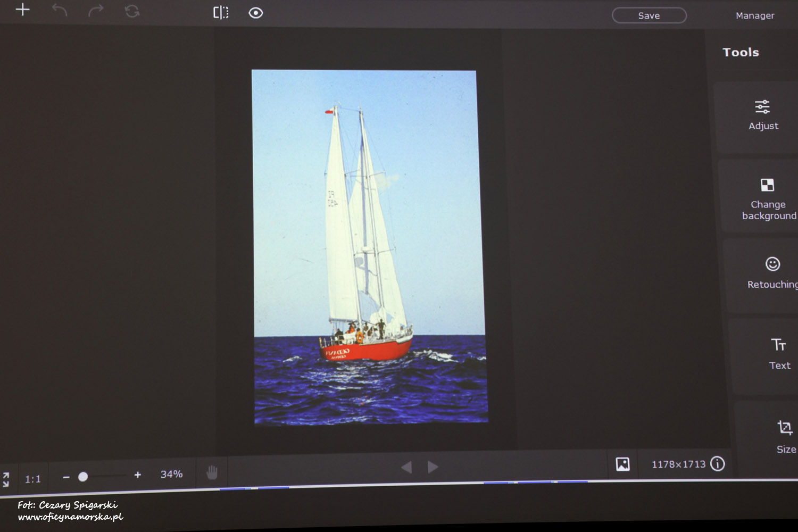Toggle the eye preview of original
The width and height of the screenshot is (798, 532).
pos(256,13)
